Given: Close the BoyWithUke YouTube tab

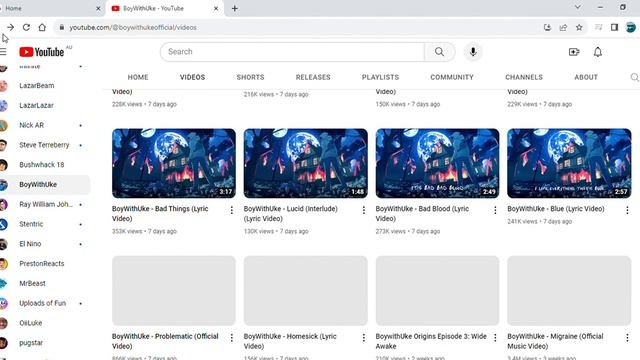Looking at the screenshot, I should tap(216, 8).
